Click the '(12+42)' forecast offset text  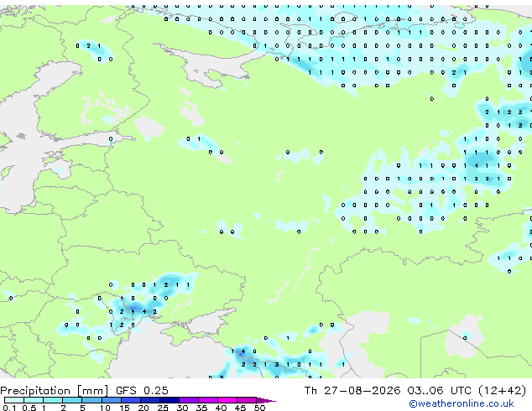coord(503,391)
